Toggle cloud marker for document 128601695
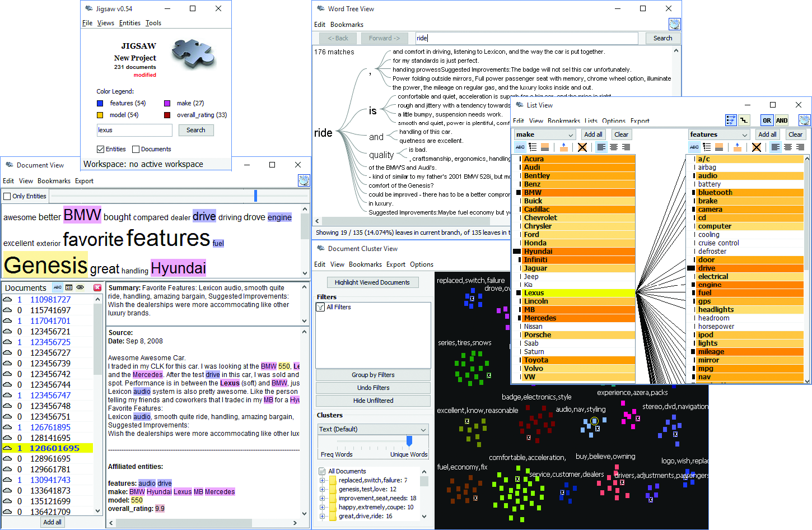Image resolution: width=812 pixels, height=530 pixels. 7,448
